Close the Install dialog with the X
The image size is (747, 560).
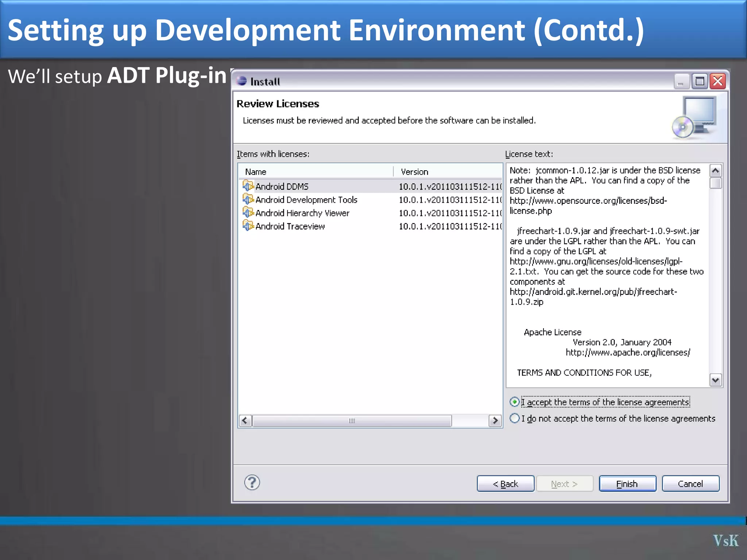718,81
